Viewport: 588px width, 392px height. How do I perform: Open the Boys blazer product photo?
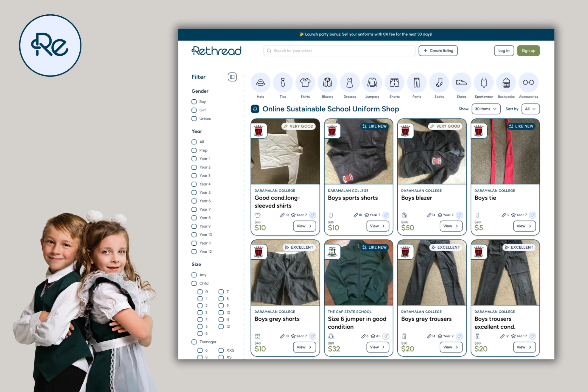click(x=432, y=152)
